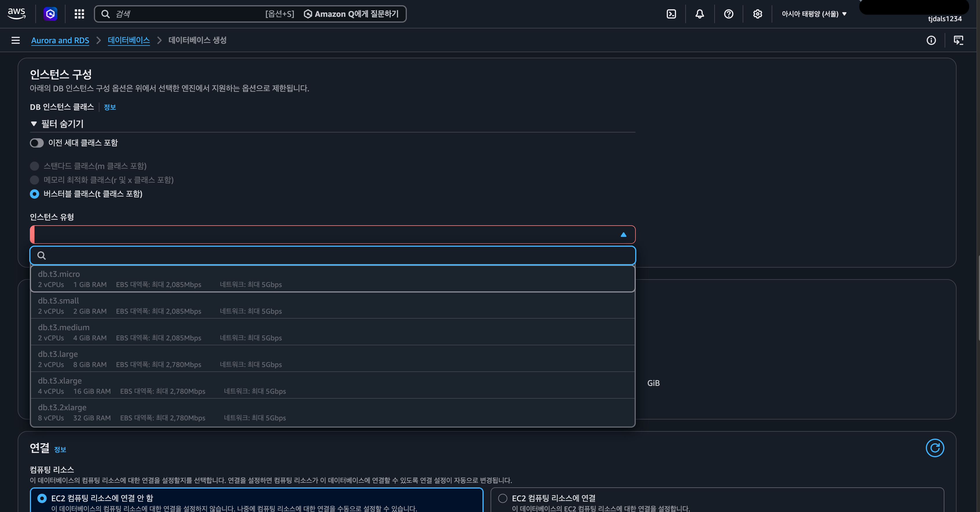Click the search magnifier in top bar
The height and width of the screenshot is (512, 980).
(x=105, y=14)
